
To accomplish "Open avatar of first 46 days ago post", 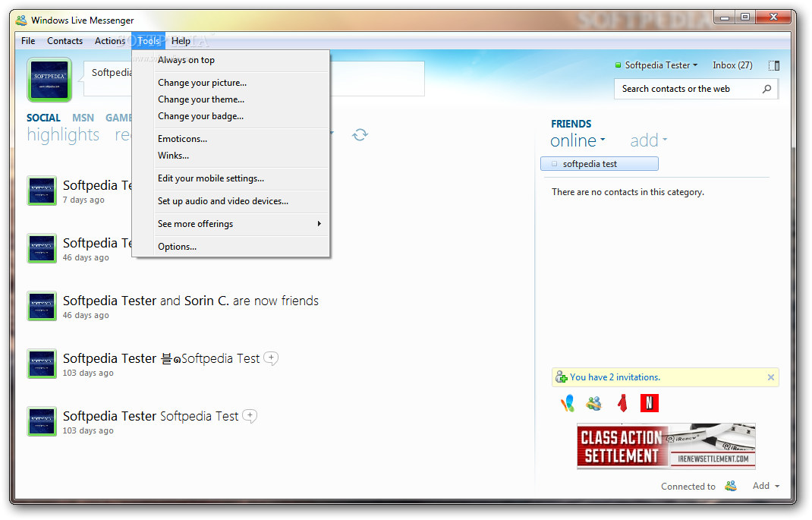I will (x=42, y=248).
